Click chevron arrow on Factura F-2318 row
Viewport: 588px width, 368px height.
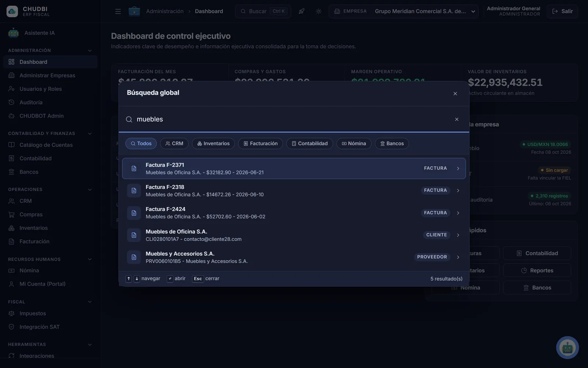458,191
